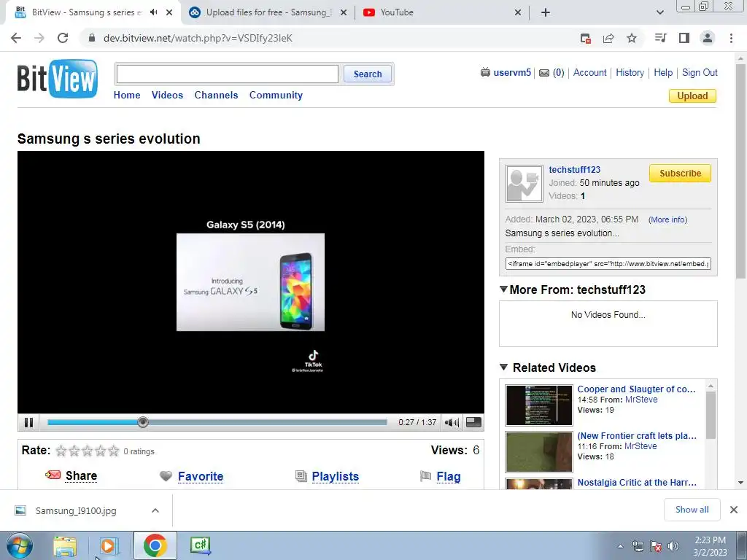Viewport: 747px width, 560px height.
Task: Add video to Favorite
Action: (201, 476)
